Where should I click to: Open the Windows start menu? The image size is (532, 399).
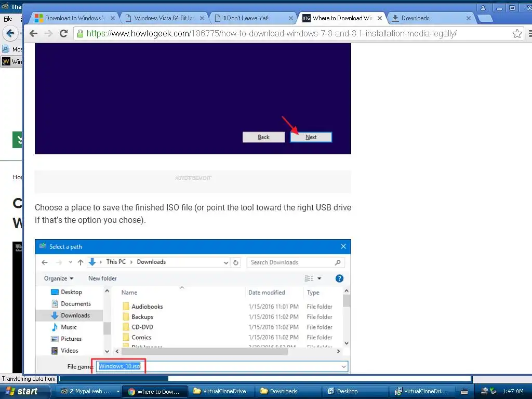click(24, 391)
